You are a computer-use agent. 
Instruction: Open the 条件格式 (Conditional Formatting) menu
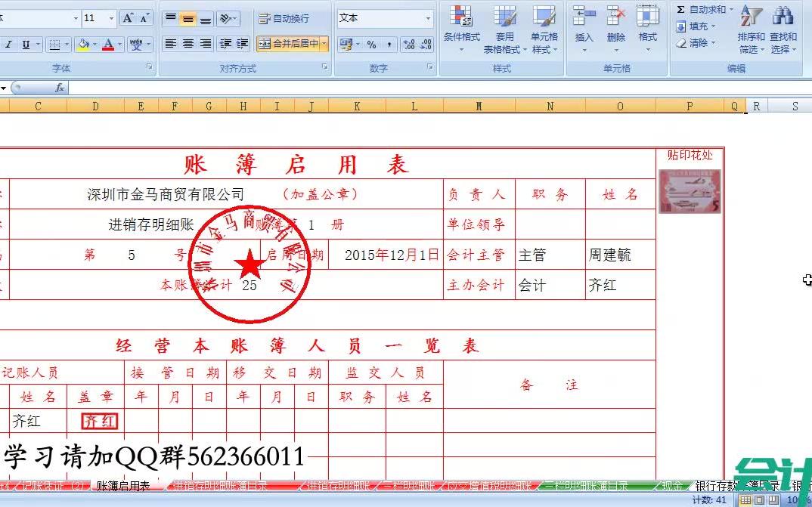[x=462, y=30]
